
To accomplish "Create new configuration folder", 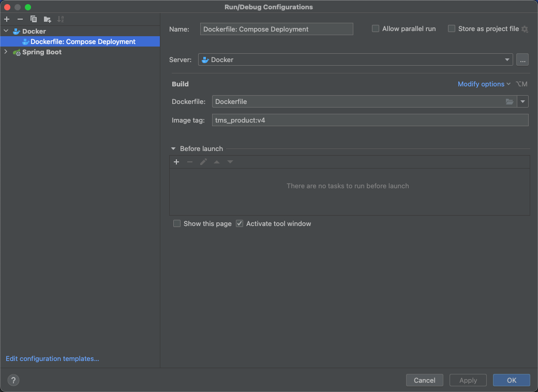I will (x=48, y=19).
